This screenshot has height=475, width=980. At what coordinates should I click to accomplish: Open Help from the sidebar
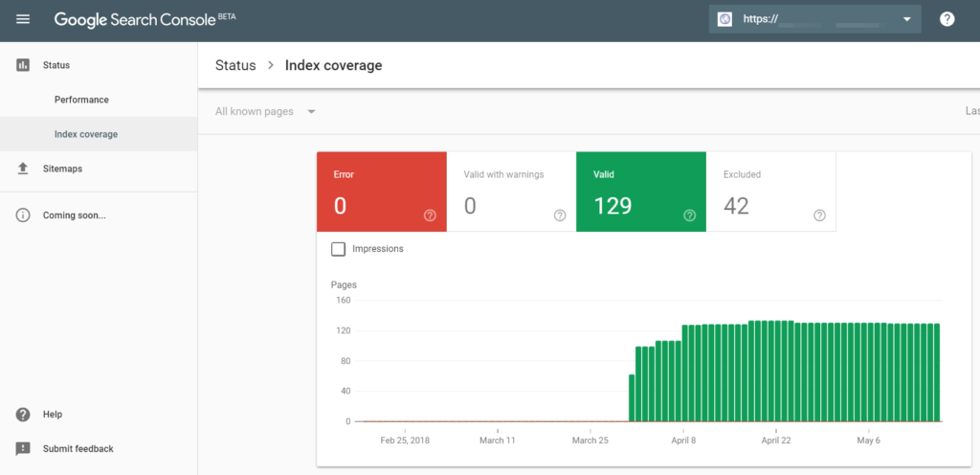pos(99,415)
